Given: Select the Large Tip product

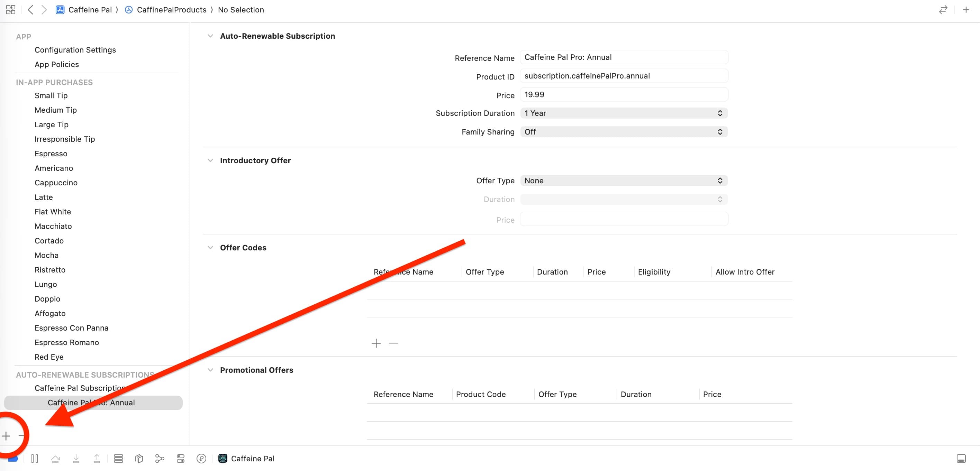Looking at the screenshot, I should [51, 124].
